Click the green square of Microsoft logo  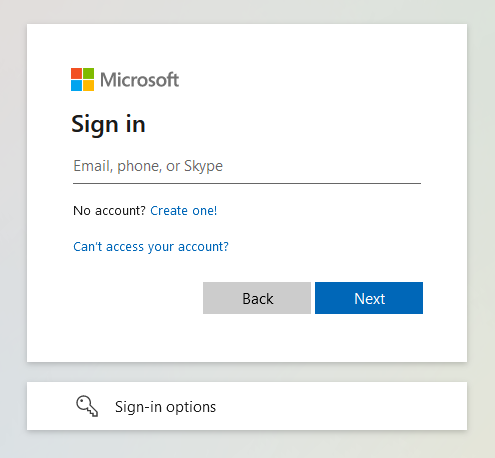pos(88,74)
